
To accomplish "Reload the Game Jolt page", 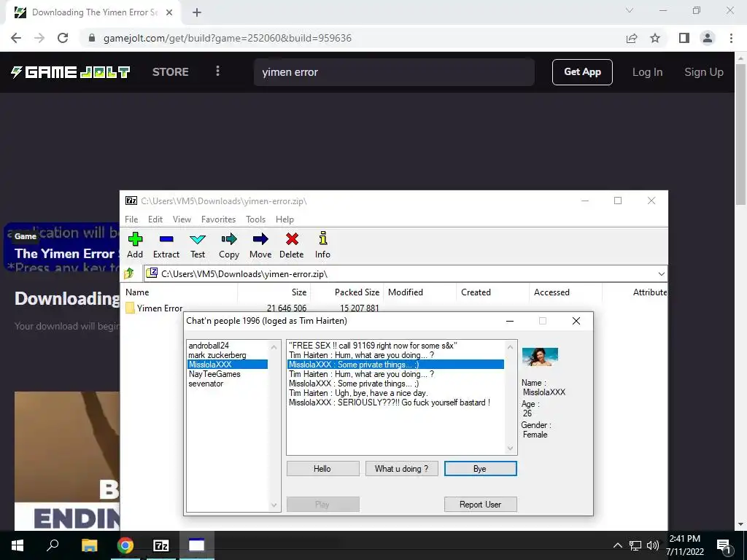I will click(63, 38).
